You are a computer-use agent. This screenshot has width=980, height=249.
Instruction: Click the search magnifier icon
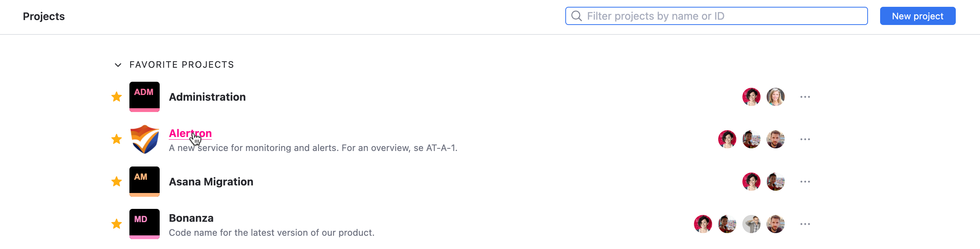576,16
